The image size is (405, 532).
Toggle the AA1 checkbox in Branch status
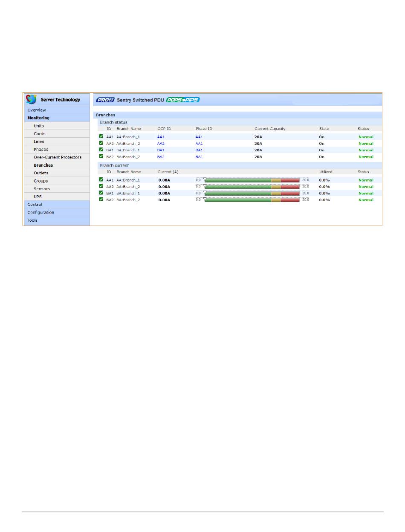101,137
